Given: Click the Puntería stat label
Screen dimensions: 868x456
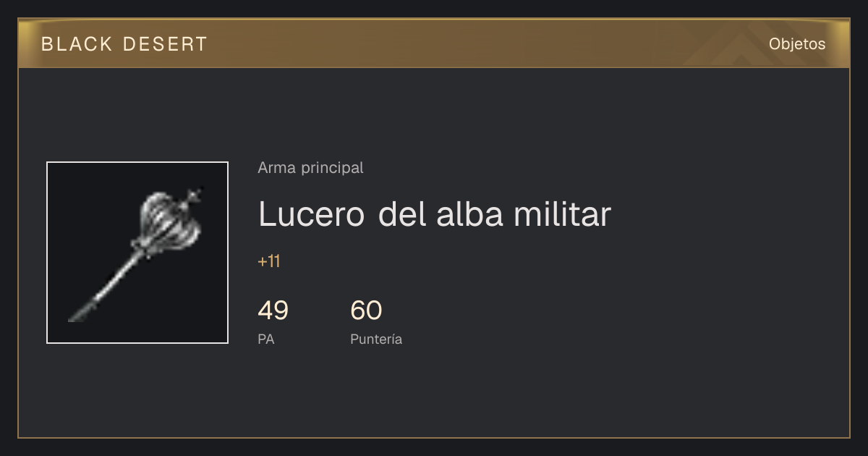Looking at the screenshot, I should [x=376, y=339].
